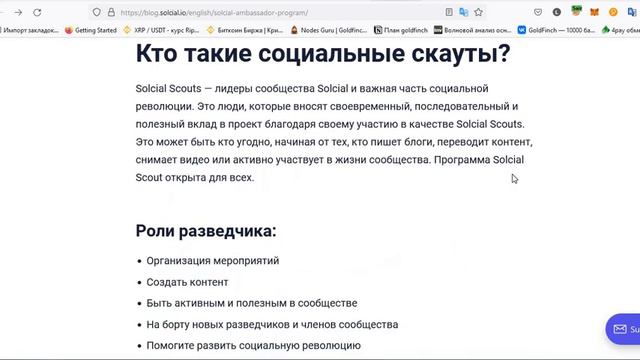
Task: Click the heading Кто такие социальные скауты?
Action: (x=323, y=53)
